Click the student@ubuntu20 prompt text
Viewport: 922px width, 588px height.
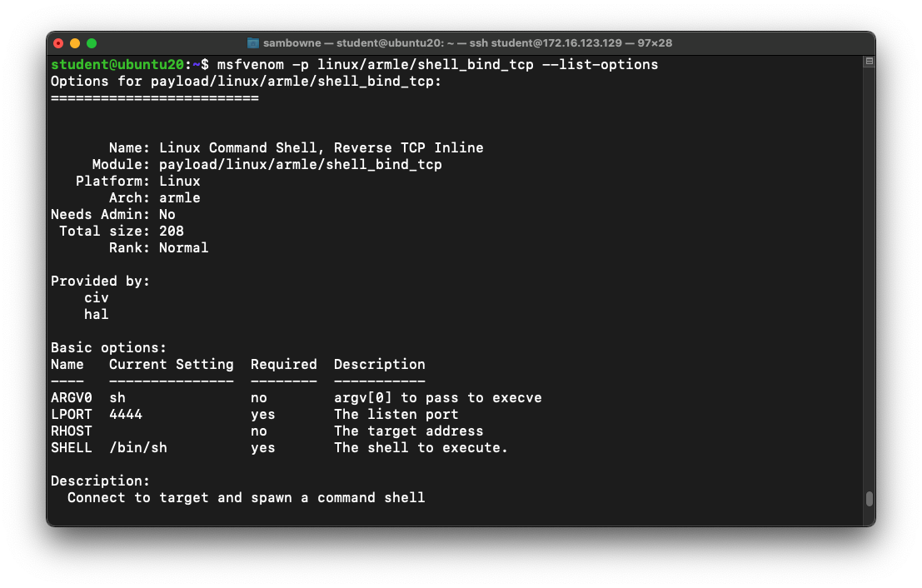tap(117, 65)
